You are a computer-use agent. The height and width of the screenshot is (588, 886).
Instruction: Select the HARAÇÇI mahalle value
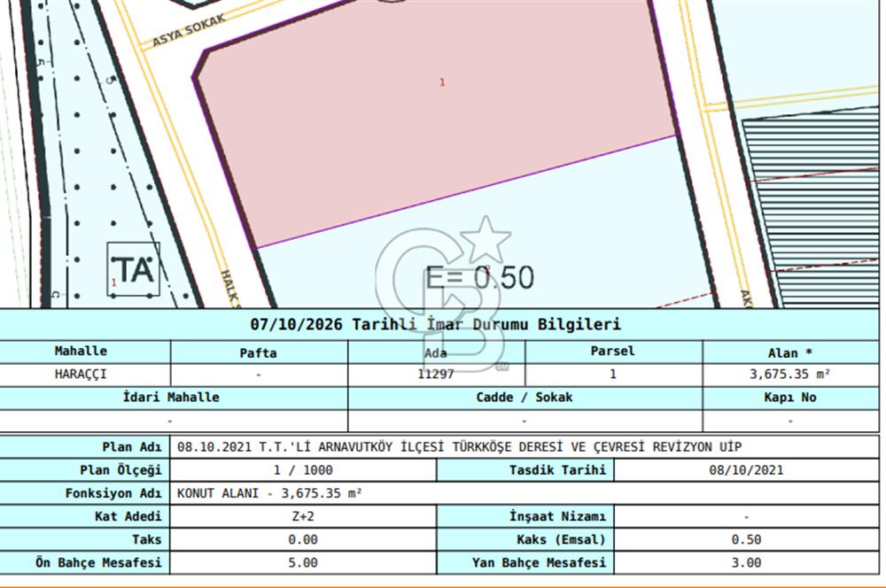point(81,375)
